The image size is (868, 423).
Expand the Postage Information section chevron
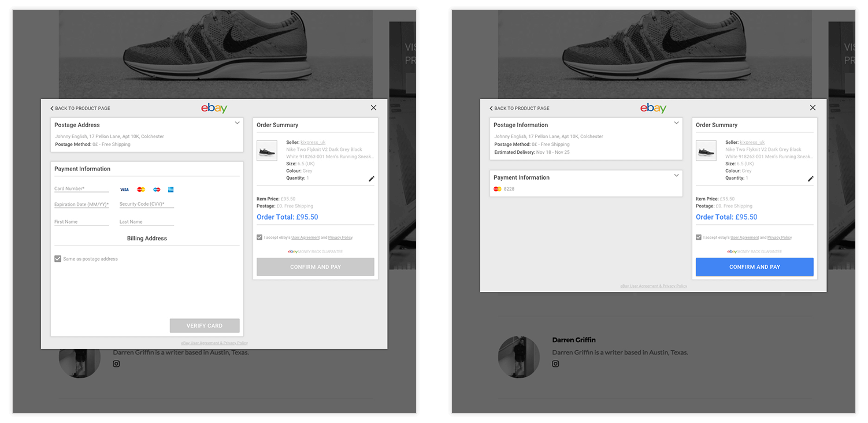coord(676,123)
